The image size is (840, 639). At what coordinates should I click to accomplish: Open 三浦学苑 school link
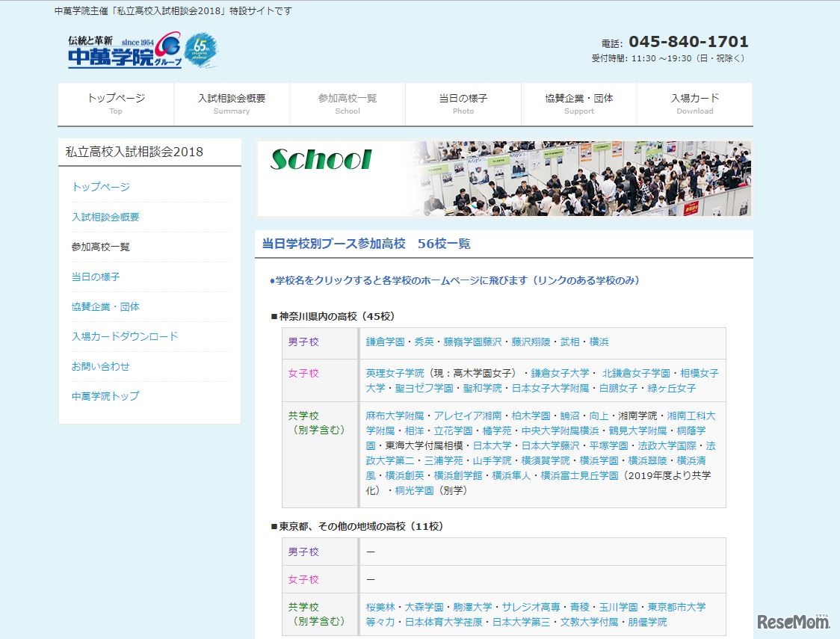coord(444,460)
